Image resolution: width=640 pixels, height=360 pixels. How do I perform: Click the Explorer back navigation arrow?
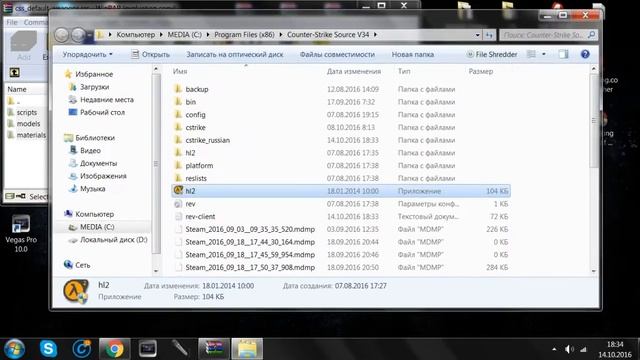click(62, 35)
